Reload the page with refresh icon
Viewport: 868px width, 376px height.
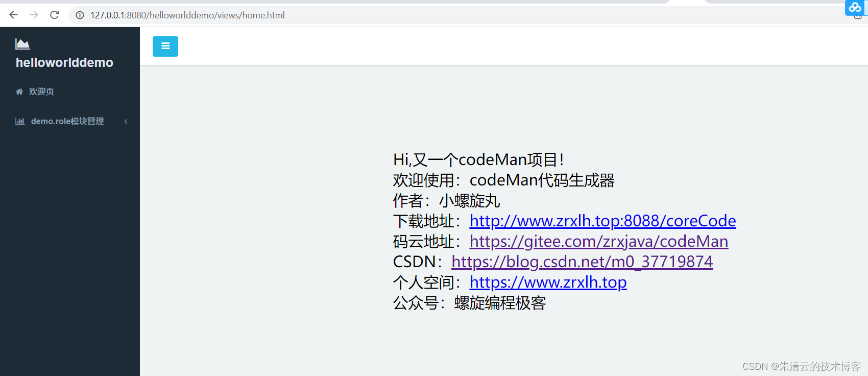pos(55,15)
